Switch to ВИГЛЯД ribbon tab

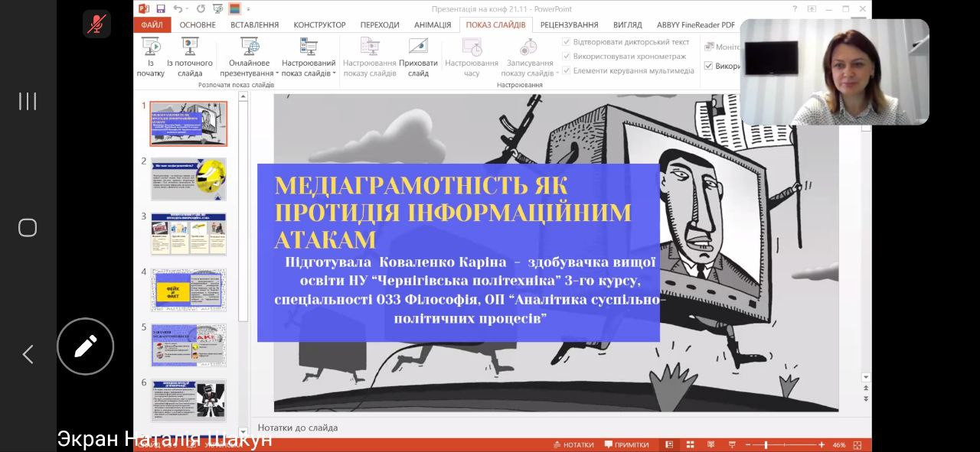click(x=627, y=24)
